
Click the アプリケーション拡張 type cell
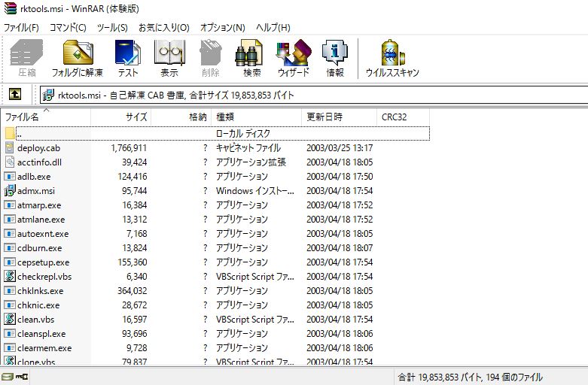251,162
